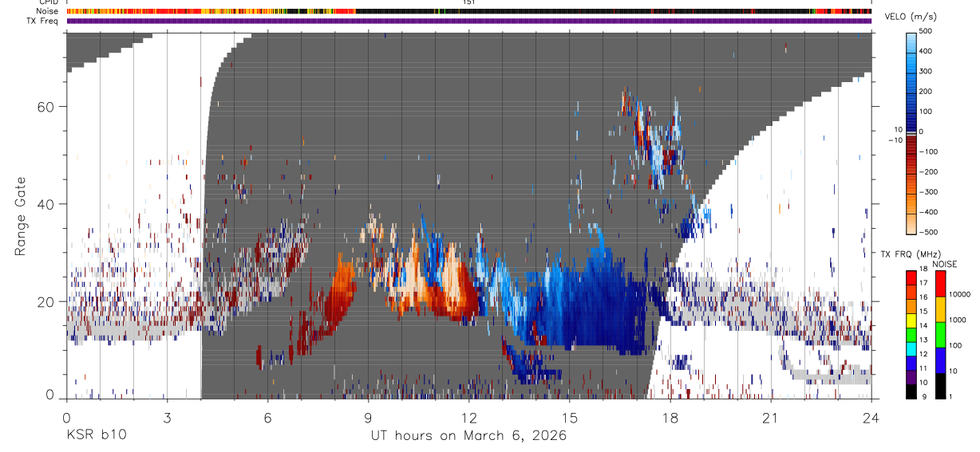Pick the blue swatch in NOISE legend
Image resolution: width=980 pixels, height=452 pixels.
941,360
